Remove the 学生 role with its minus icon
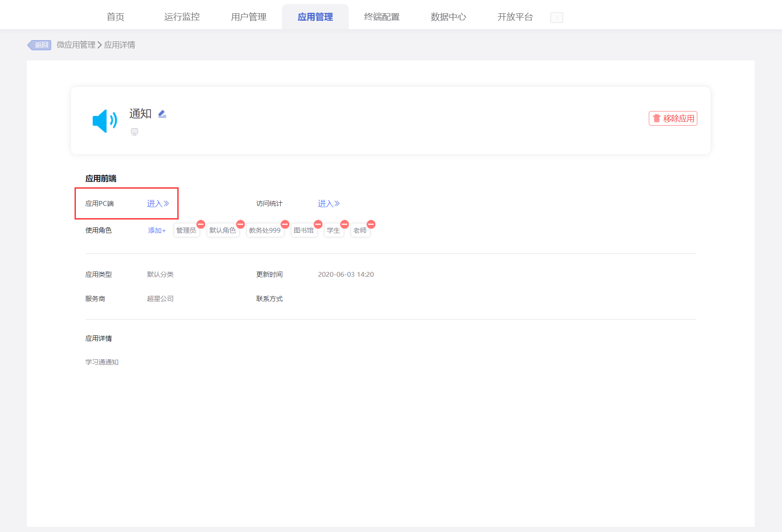This screenshot has width=782, height=532. (x=344, y=224)
